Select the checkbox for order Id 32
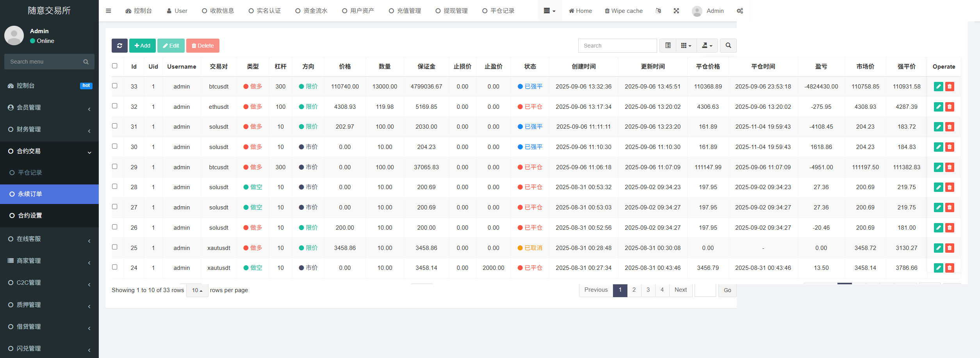 pyautogui.click(x=115, y=106)
